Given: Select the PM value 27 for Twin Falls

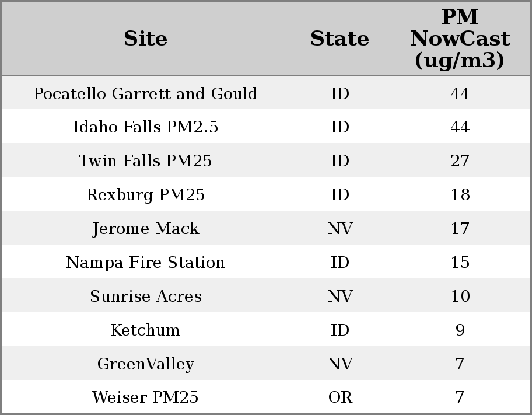Looking at the screenshot, I should 460,161.
